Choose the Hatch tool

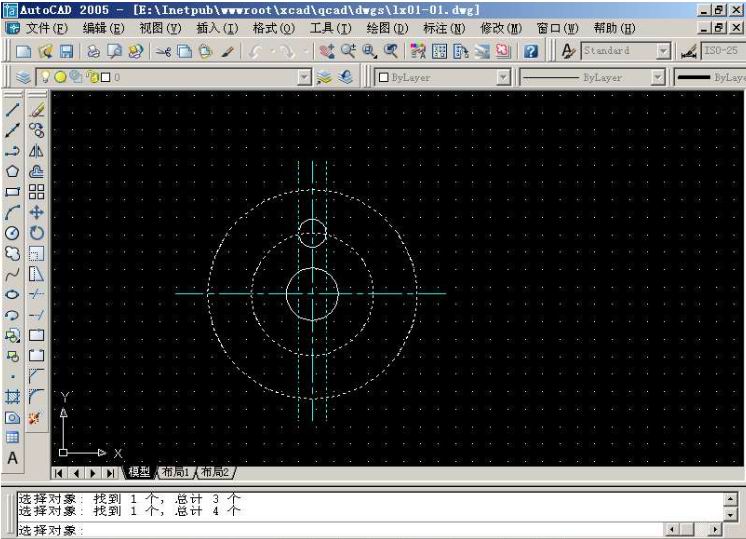12,397
